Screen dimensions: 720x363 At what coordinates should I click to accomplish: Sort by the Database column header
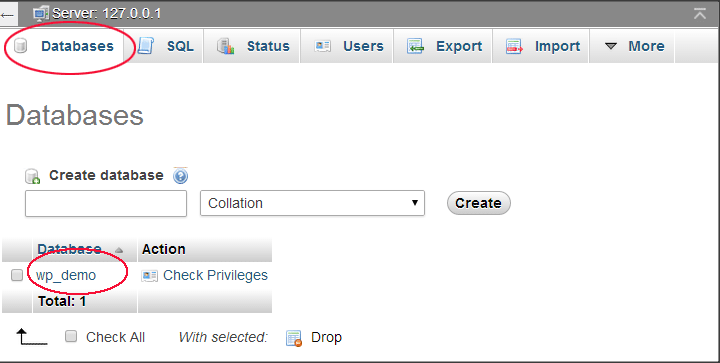pos(69,249)
